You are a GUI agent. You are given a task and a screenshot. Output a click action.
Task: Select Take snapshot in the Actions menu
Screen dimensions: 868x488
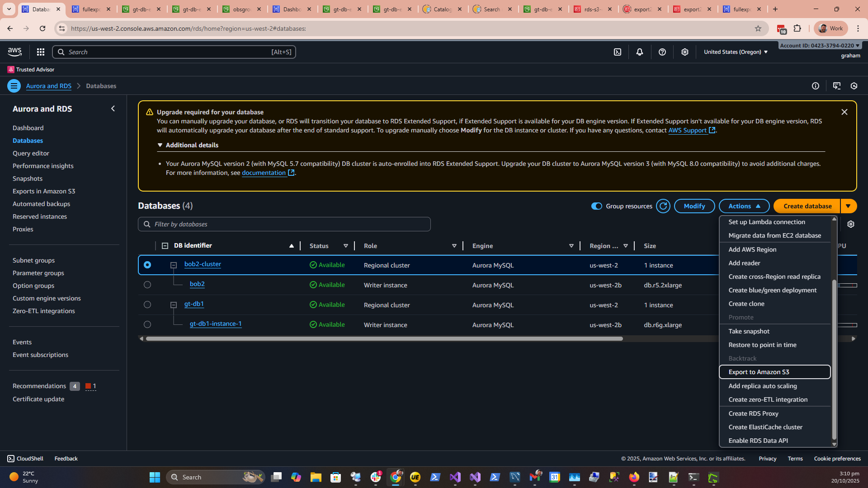749,331
